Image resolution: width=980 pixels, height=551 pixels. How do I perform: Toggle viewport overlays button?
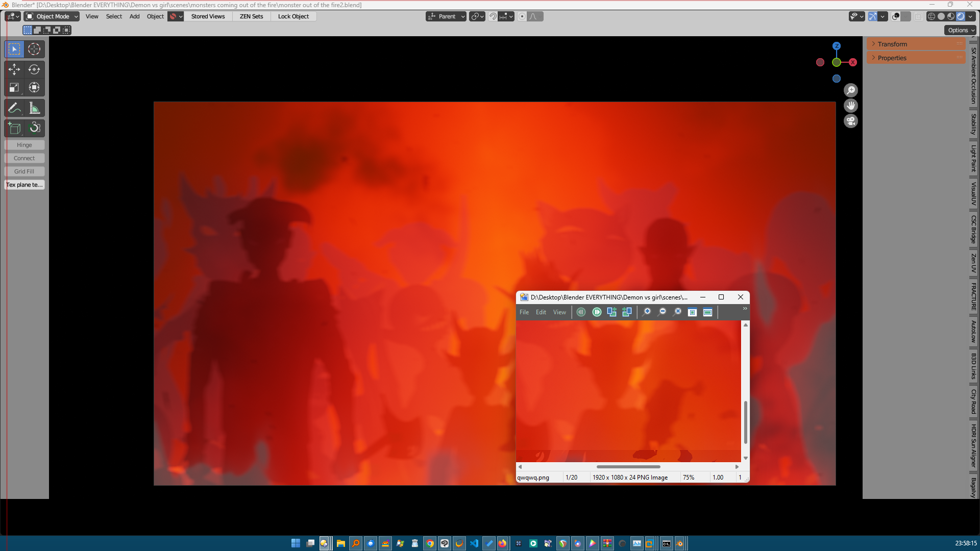[x=896, y=16]
